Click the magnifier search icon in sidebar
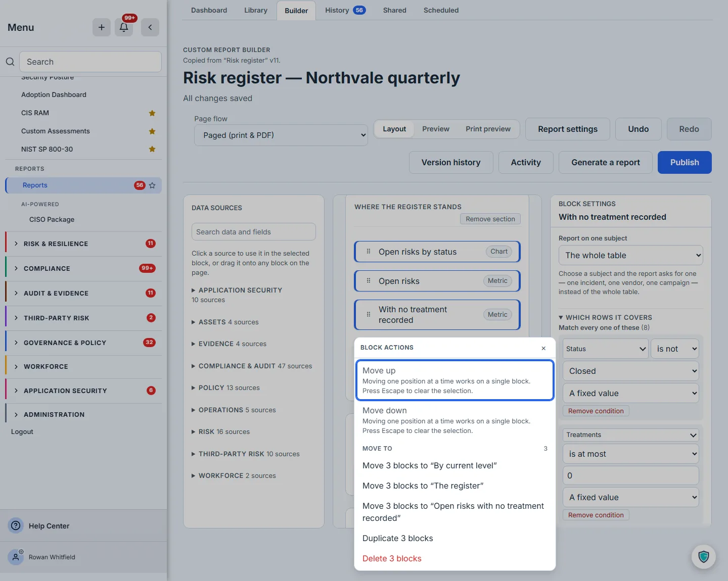 pos(10,62)
